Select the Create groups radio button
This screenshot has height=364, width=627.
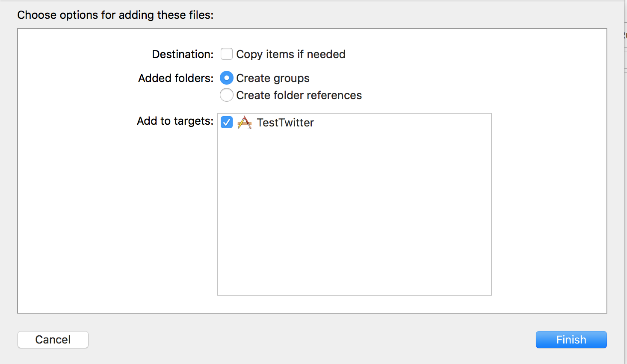(227, 78)
